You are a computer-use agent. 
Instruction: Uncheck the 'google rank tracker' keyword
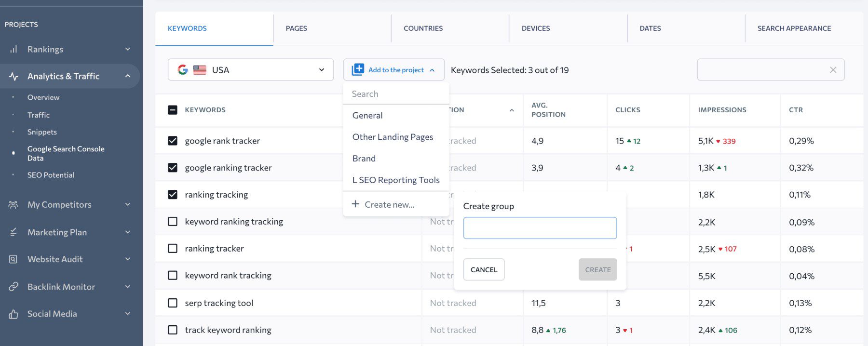click(x=173, y=141)
